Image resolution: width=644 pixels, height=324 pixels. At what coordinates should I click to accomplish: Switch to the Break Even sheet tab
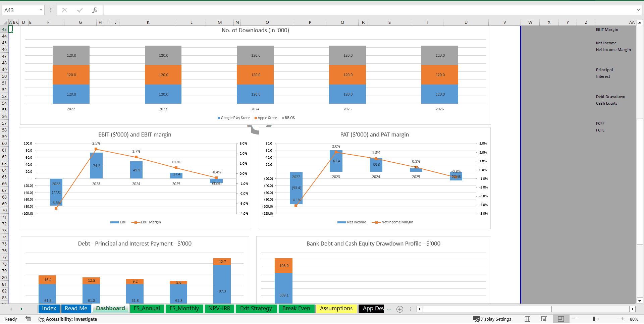point(296,309)
